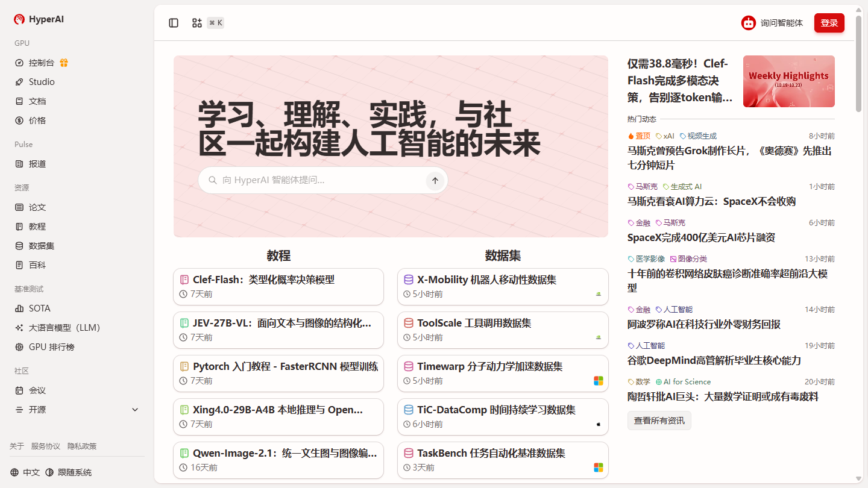The width and height of the screenshot is (868, 488).
Task: Click the 数据集 database icon in the sidebar
Action: [x=19, y=246]
